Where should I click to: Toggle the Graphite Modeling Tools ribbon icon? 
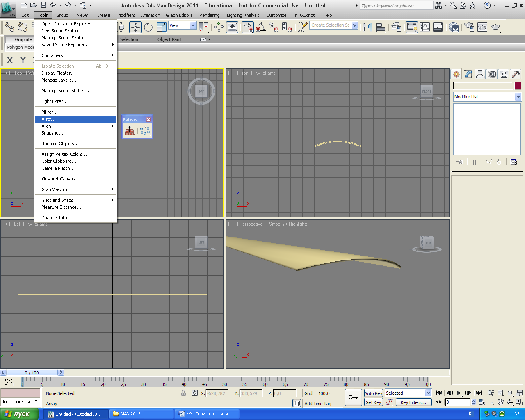coord(412,27)
